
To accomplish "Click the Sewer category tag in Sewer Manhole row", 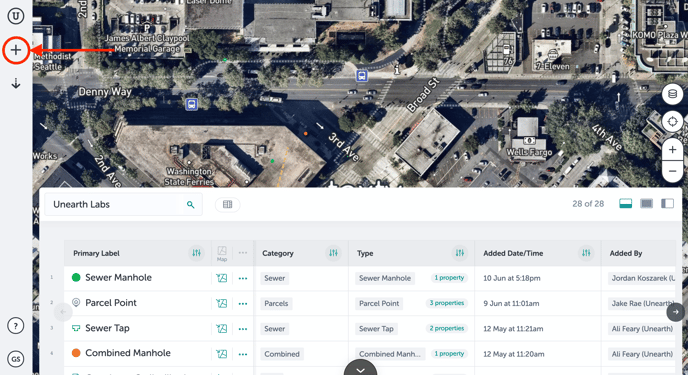I will click(x=275, y=278).
